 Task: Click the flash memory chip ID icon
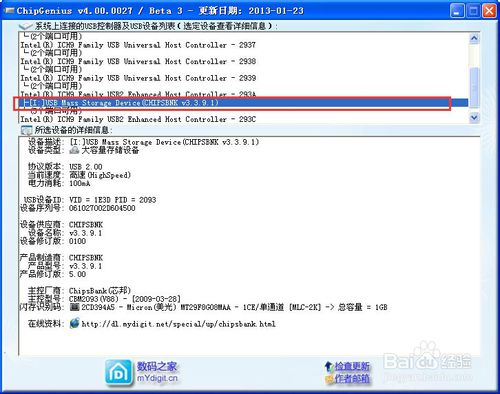point(74,307)
